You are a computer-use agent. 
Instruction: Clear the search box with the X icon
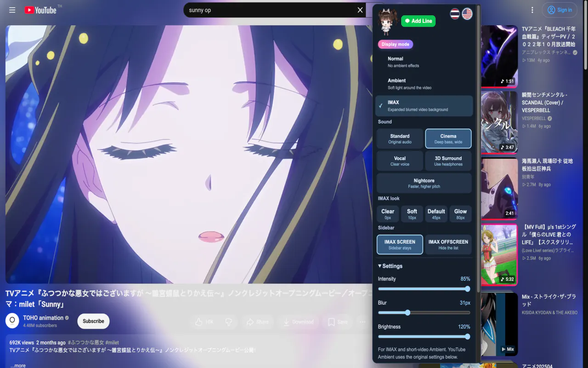(360, 10)
